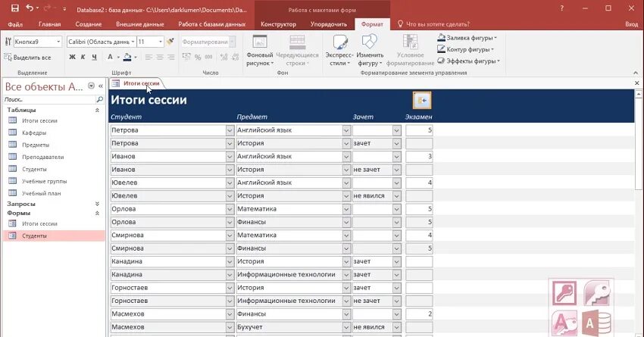Apply italic formatting (К)
The width and height of the screenshot is (644, 337).
83,57
